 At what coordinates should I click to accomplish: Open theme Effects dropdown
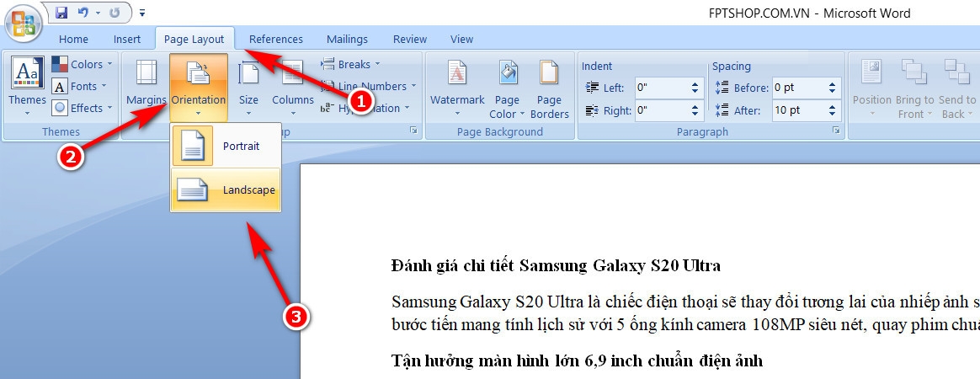82,108
